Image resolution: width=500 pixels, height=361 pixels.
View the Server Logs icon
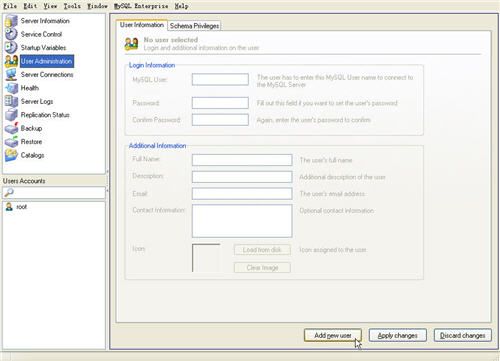click(11, 101)
